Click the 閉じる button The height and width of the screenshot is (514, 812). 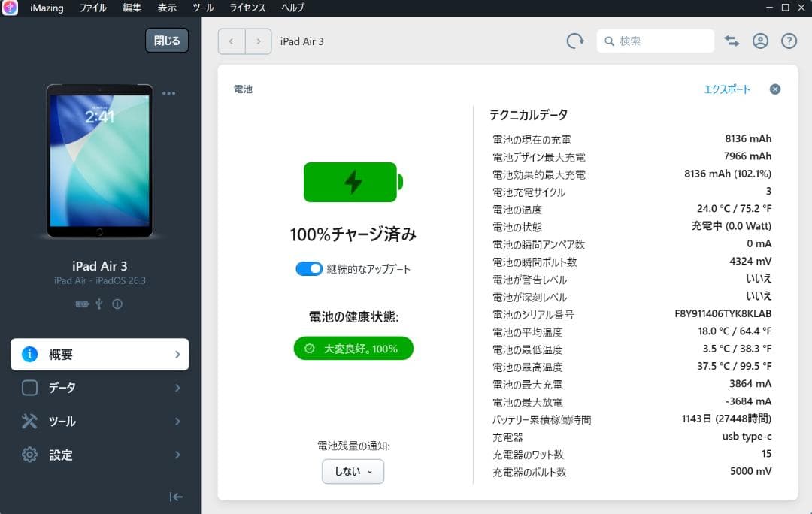[x=167, y=41]
